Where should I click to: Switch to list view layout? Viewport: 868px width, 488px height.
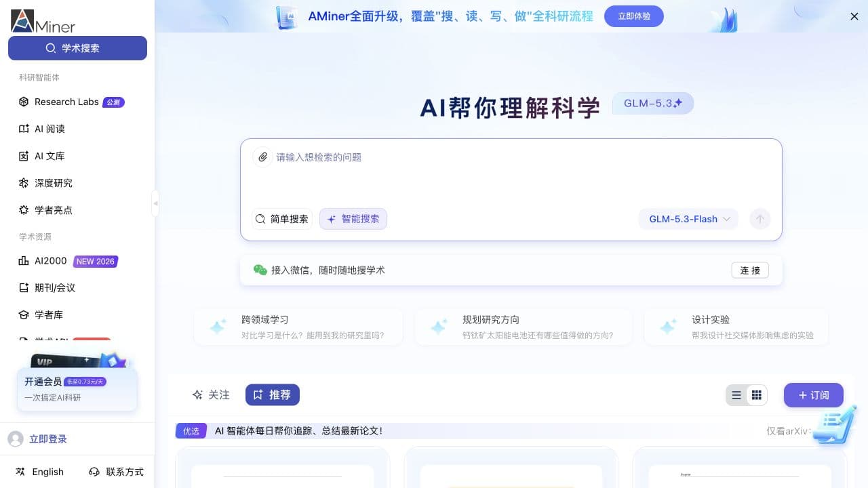736,395
